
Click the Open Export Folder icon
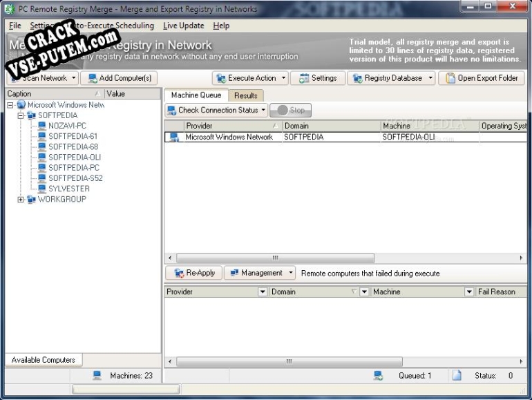click(x=450, y=78)
